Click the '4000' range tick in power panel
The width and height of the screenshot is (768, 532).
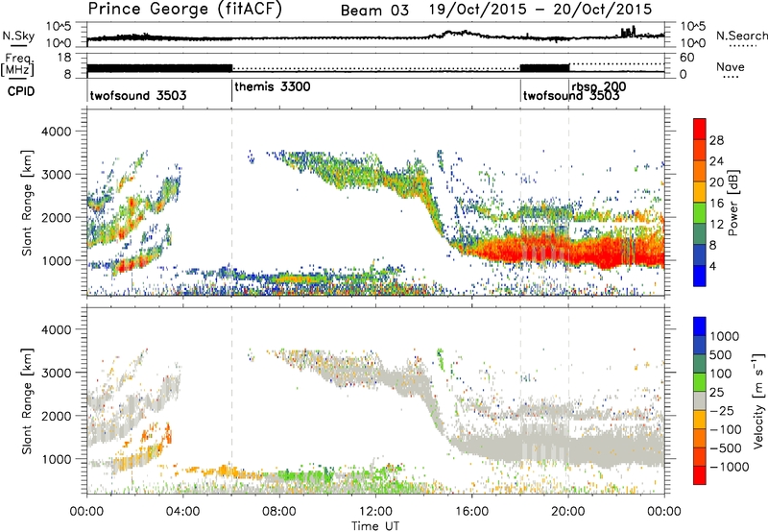[x=56, y=132]
